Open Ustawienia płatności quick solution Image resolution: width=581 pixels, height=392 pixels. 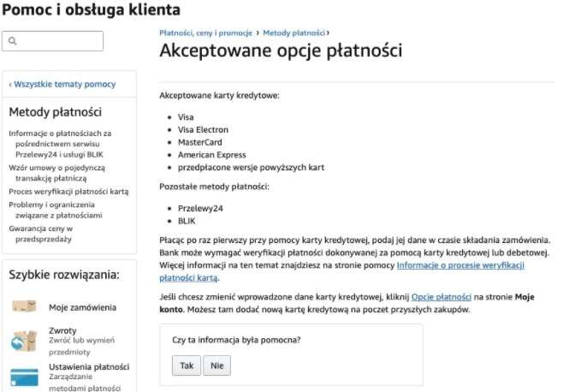89,366
